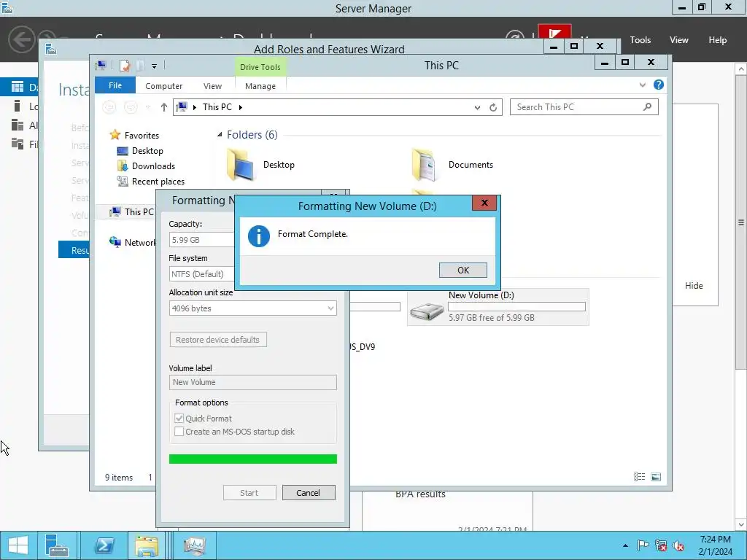The image size is (747, 560).
Task: Open Help menu in Server Manager
Action: [x=718, y=40]
